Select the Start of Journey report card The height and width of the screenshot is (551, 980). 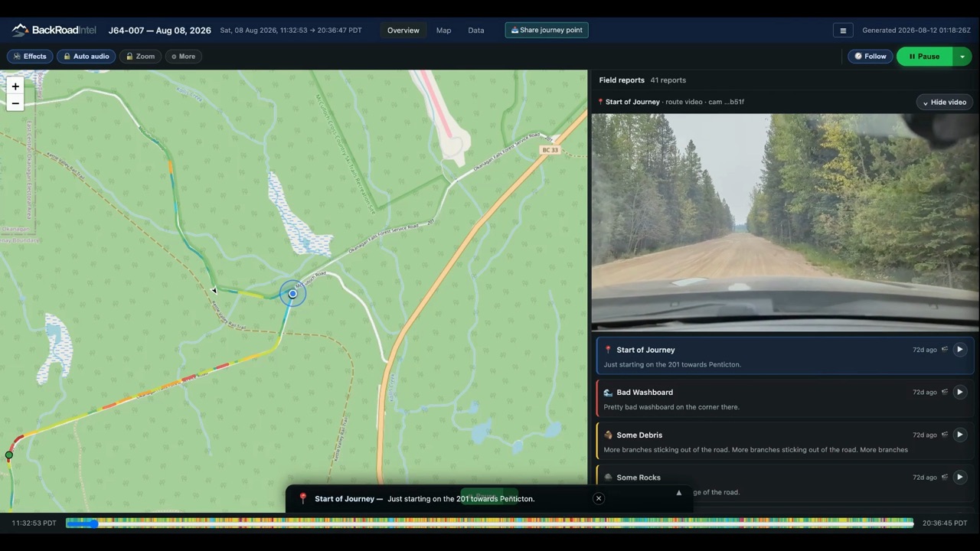tap(785, 356)
